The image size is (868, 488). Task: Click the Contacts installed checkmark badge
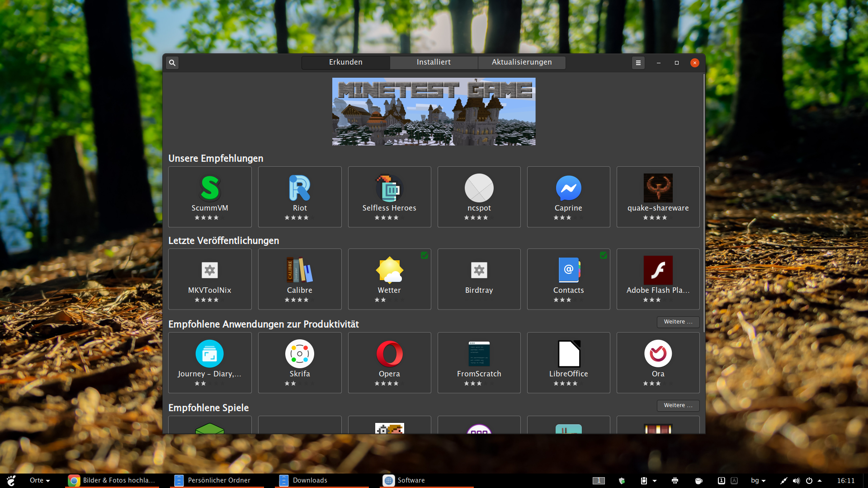604,255
